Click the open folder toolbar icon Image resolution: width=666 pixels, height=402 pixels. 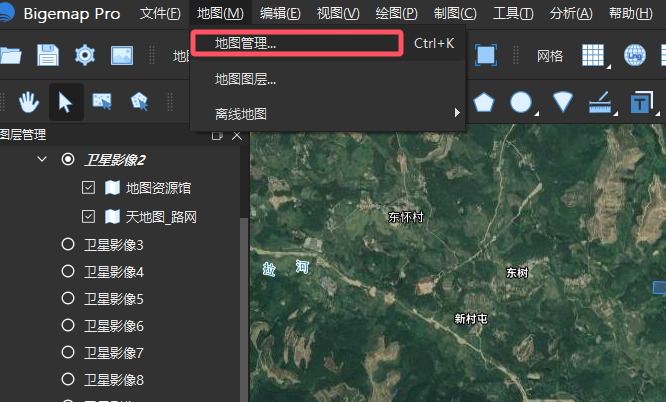pos(10,55)
